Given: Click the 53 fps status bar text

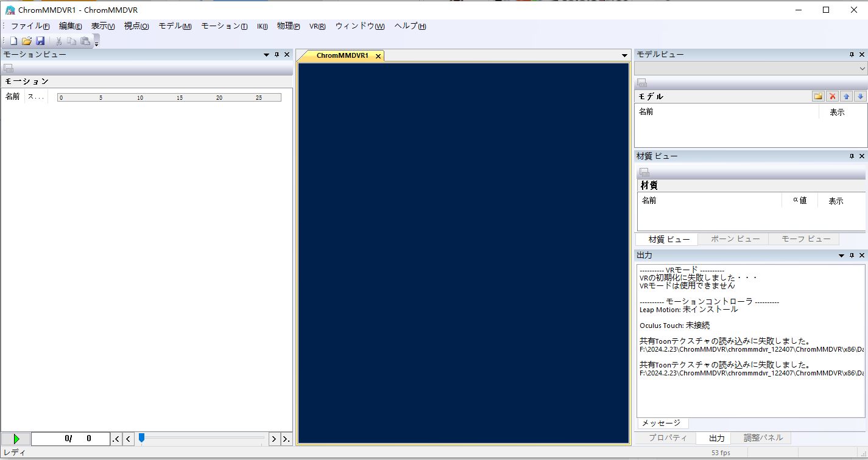Looking at the screenshot, I should point(721,453).
